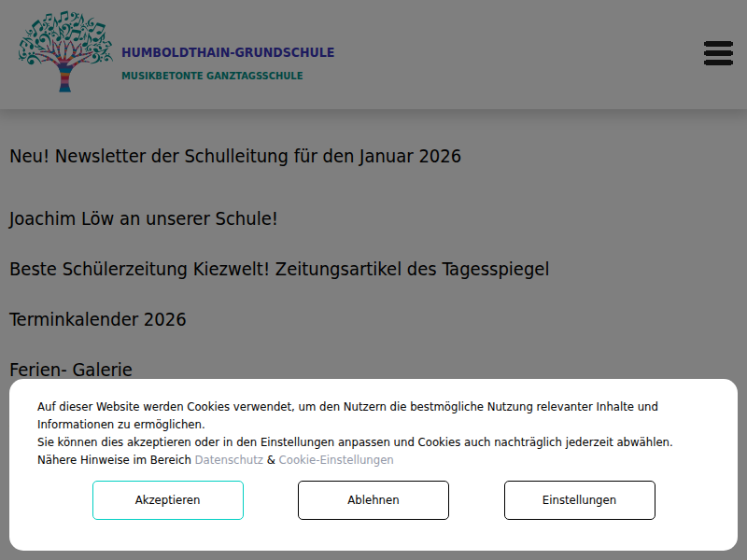Click the Musikbetonte Ganztagsschule subtitle
The height and width of the screenshot is (560, 747).
[212, 76]
